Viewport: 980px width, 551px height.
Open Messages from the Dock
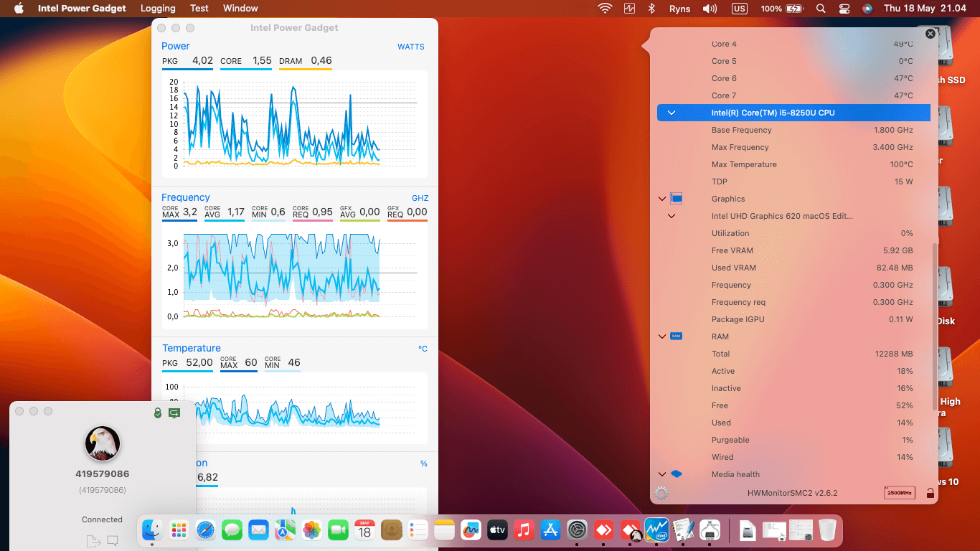[232, 530]
